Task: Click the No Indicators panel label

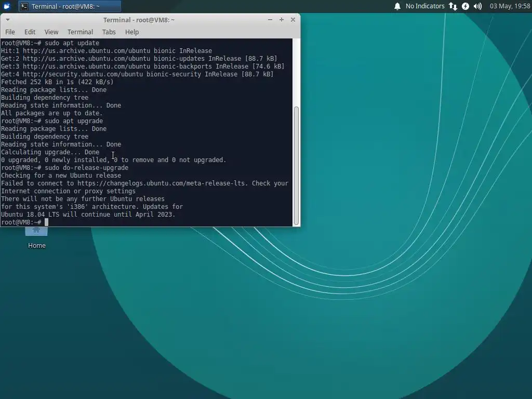Action: pos(425,6)
